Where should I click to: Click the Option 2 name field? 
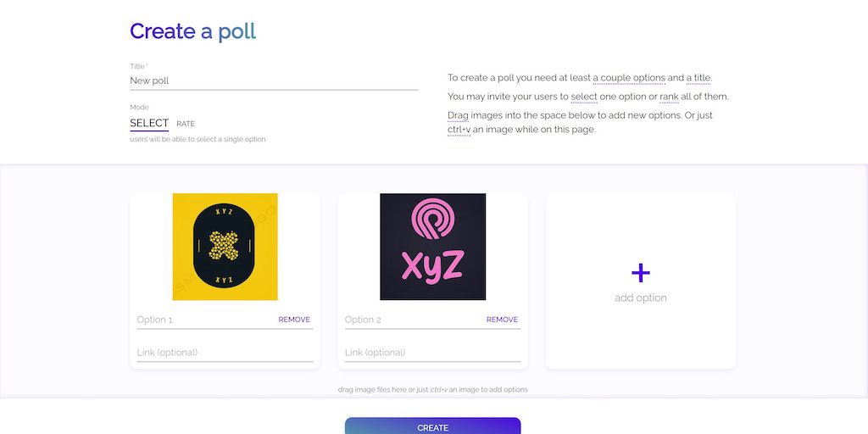[411, 320]
